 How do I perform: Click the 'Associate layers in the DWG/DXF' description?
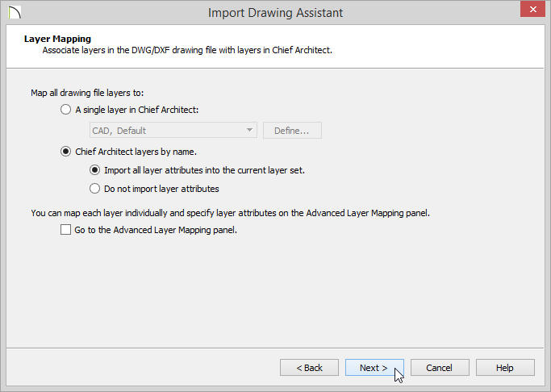click(x=187, y=50)
